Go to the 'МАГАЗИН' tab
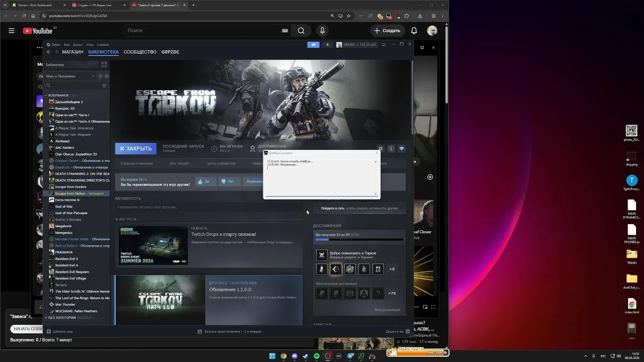Image resolution: width=644 pixels, height=362 pixels. (72, 52)
